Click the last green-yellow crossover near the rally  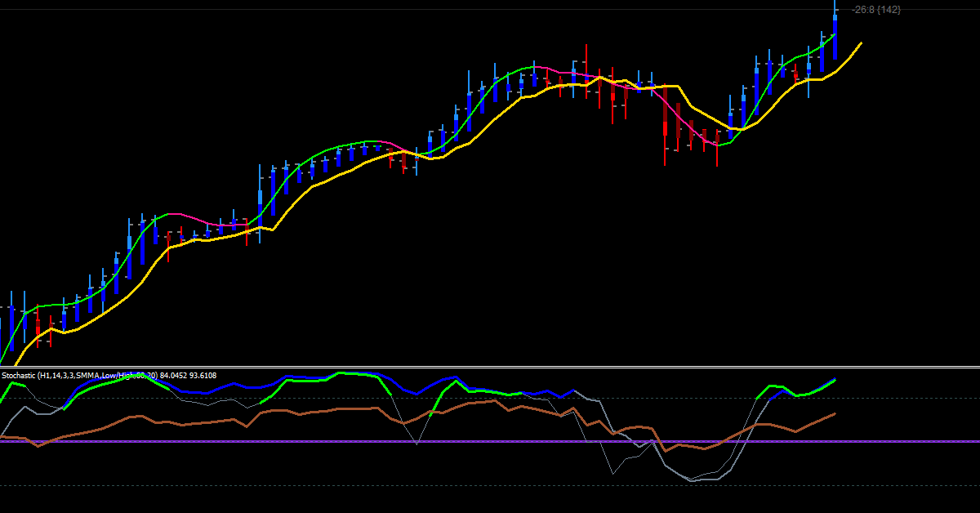(737, 129)
